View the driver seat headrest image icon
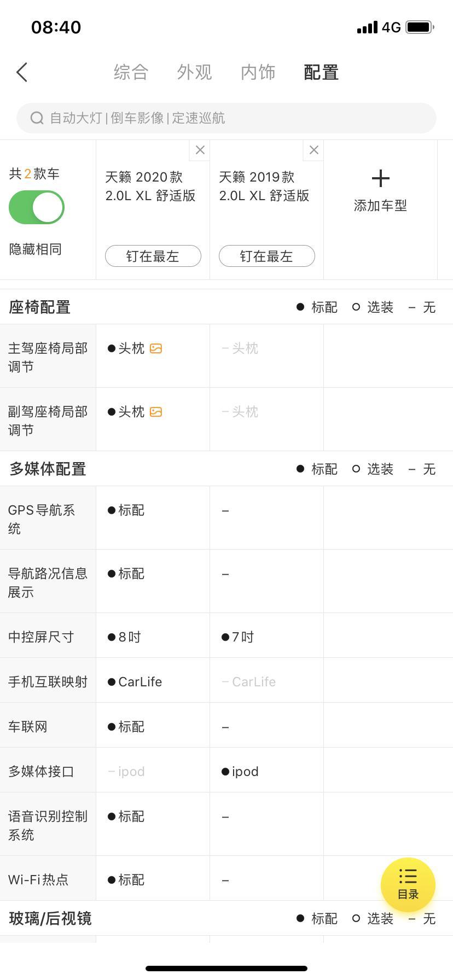The height and width of the screenshot is (980, 453). [x=156, y=348]
